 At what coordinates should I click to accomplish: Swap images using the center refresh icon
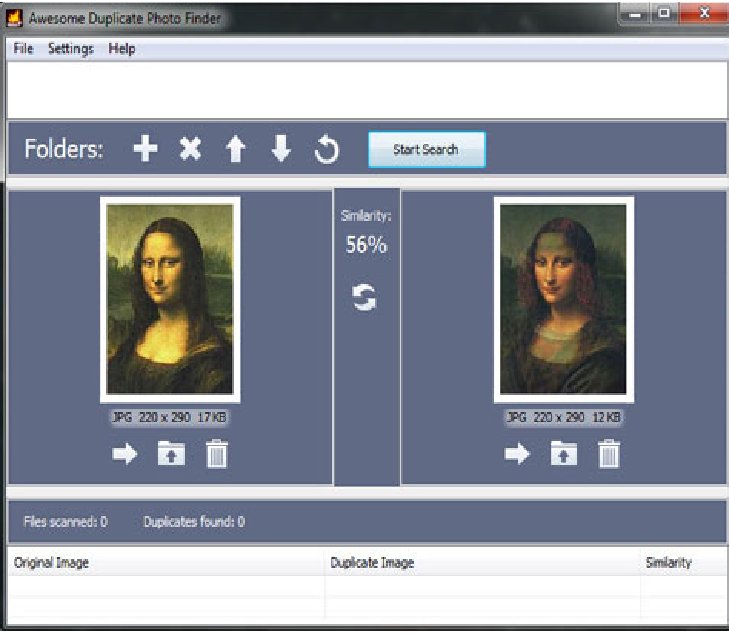366,297
